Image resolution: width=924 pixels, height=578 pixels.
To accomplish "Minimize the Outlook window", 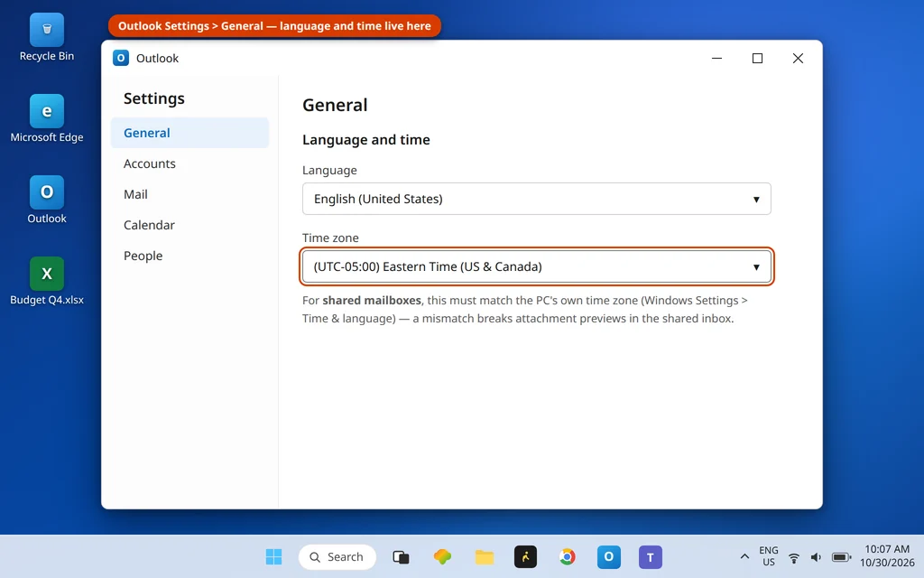I will click(x=716, y=58).
